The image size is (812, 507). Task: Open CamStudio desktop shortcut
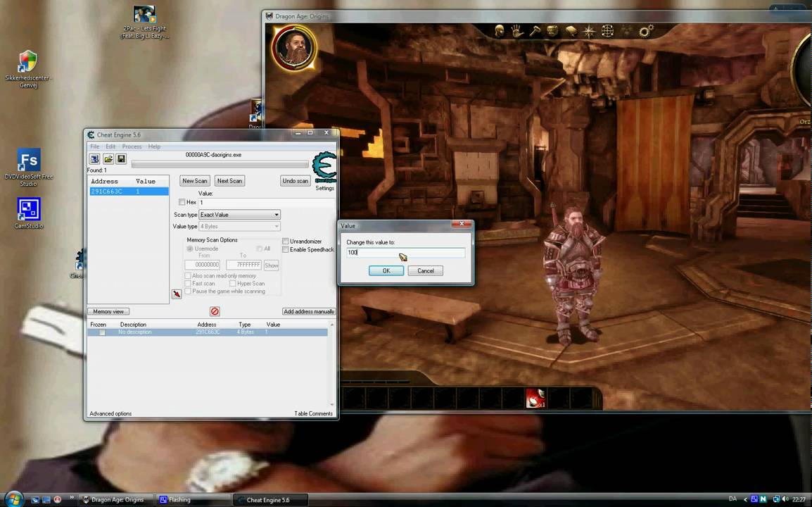(x=28, y=213)
